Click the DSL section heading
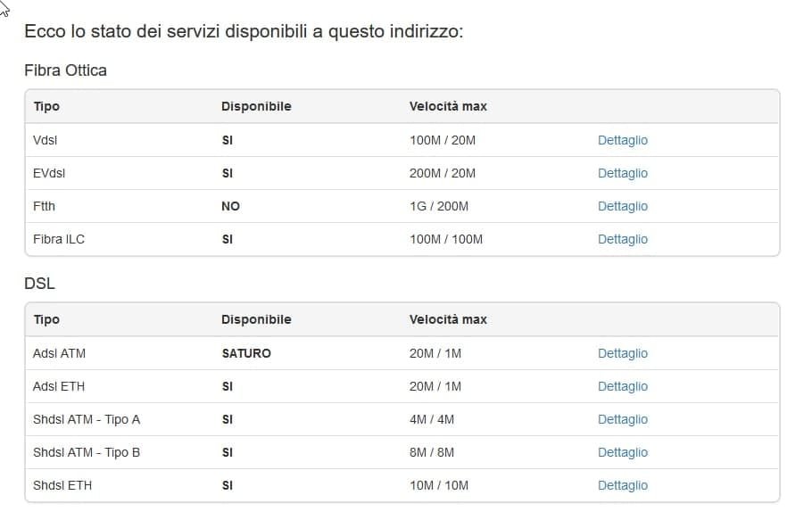Image resolution: width=812 pixels, height=520 pixels. click(39, 284)
